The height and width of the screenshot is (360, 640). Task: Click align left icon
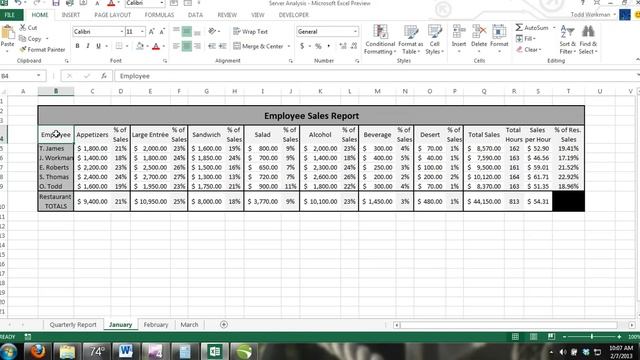(176, 46)
